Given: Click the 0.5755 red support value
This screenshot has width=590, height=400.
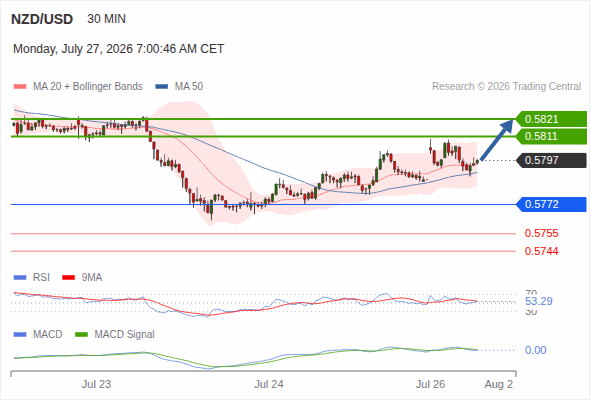Looking at the screenshot, I should click(541, 233).
